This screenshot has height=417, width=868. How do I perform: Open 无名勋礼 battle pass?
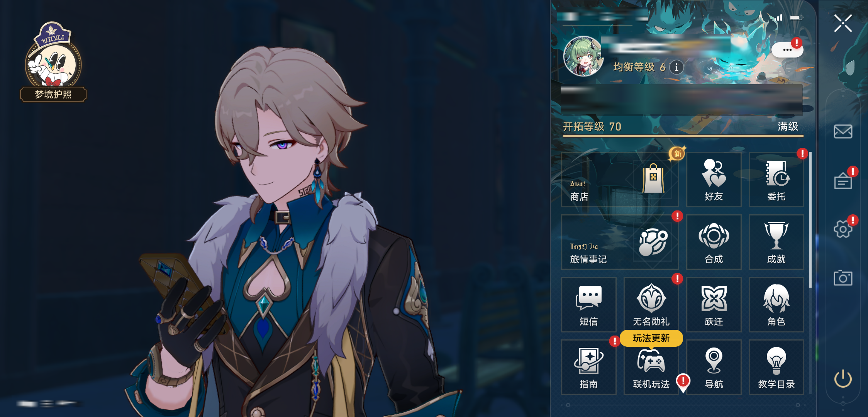pos(651,305)
